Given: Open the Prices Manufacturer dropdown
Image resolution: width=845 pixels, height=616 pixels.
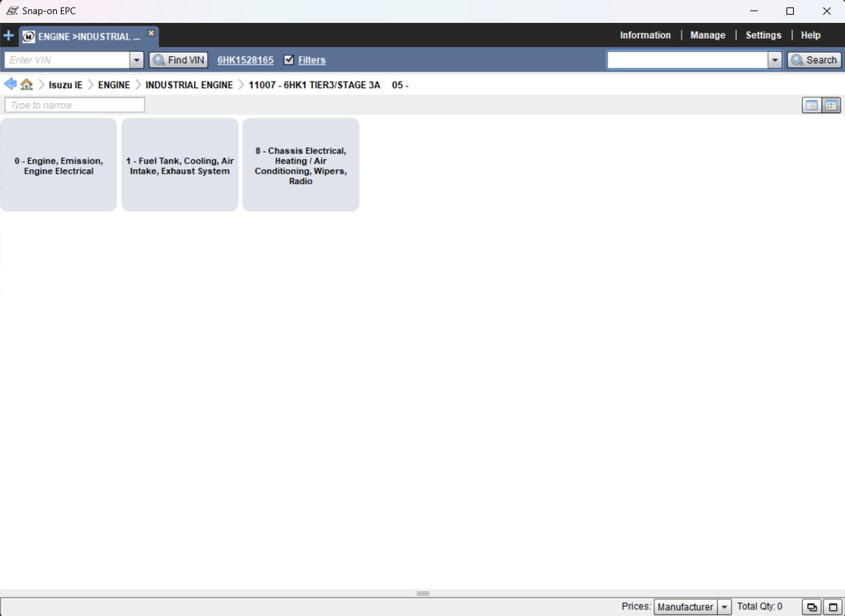Looking at the screenshot, I should 692,607.
